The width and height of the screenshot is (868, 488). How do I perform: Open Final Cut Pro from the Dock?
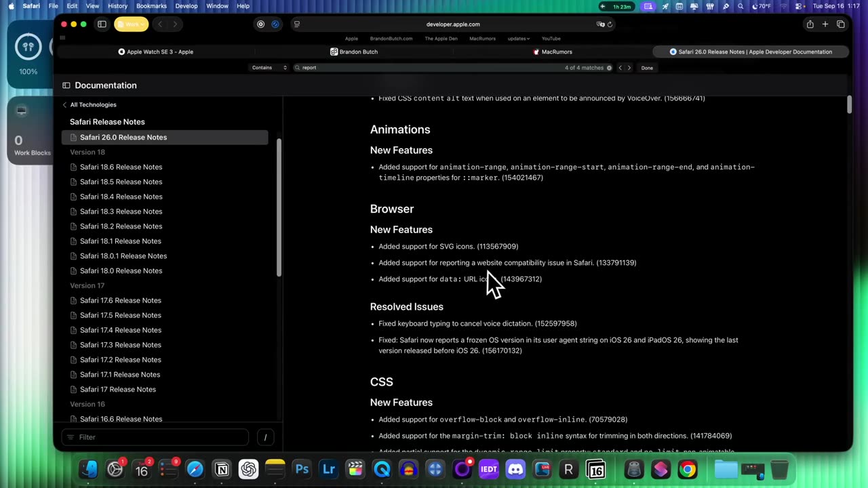click(355, 469)
